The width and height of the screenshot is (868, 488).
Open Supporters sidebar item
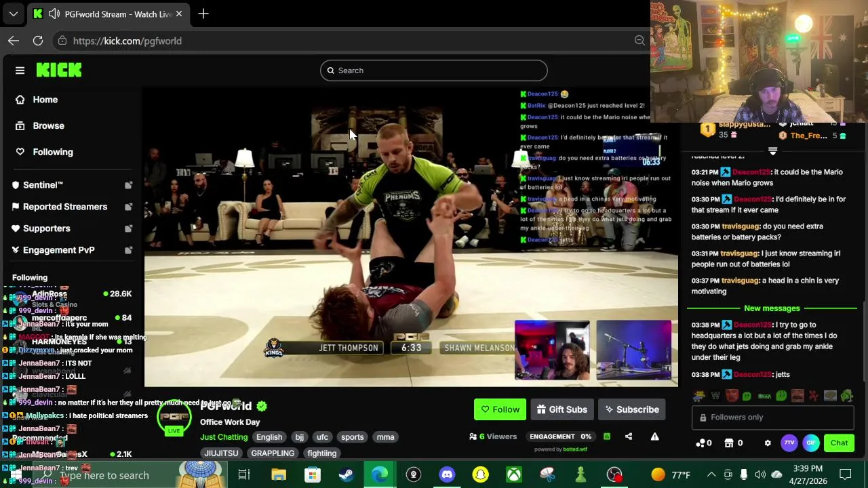[46, 228]
